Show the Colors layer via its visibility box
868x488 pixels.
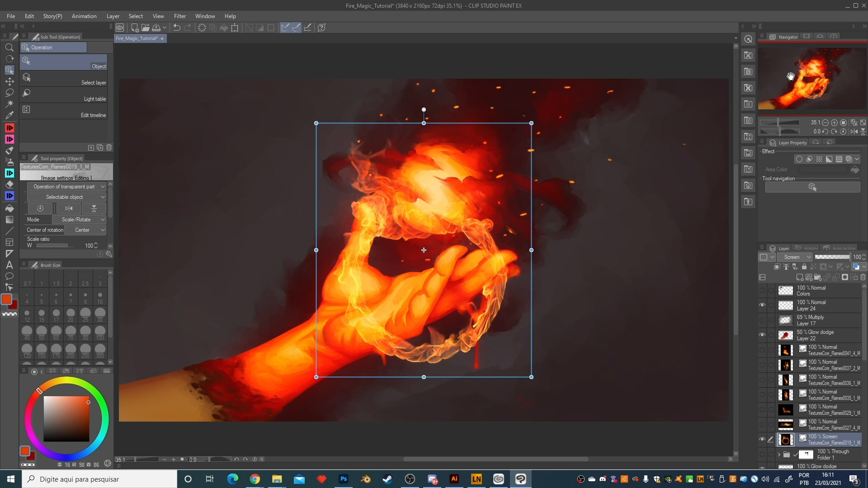762,291
